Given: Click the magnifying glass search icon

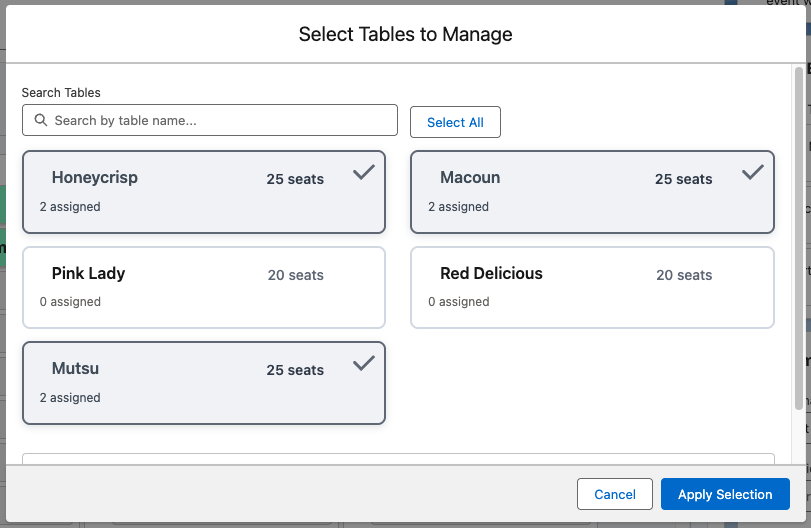Looking at the screenshot, I should (x=41, y=120).
